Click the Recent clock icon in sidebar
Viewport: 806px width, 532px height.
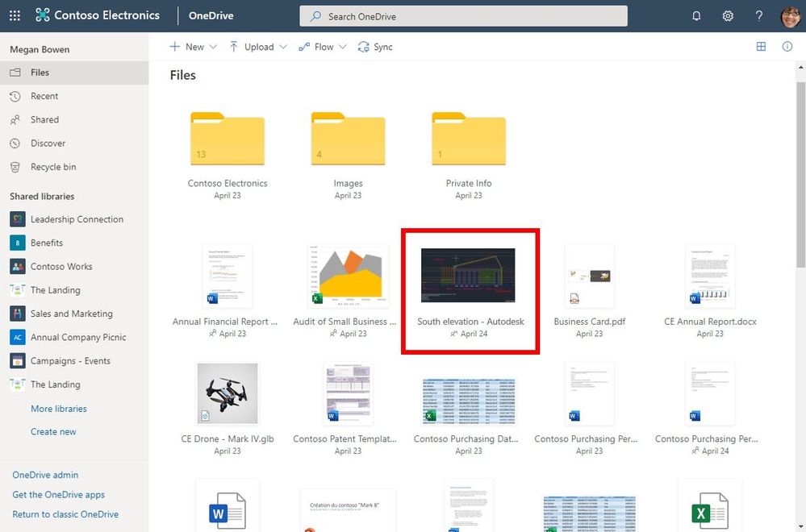[x=15, y=96]
